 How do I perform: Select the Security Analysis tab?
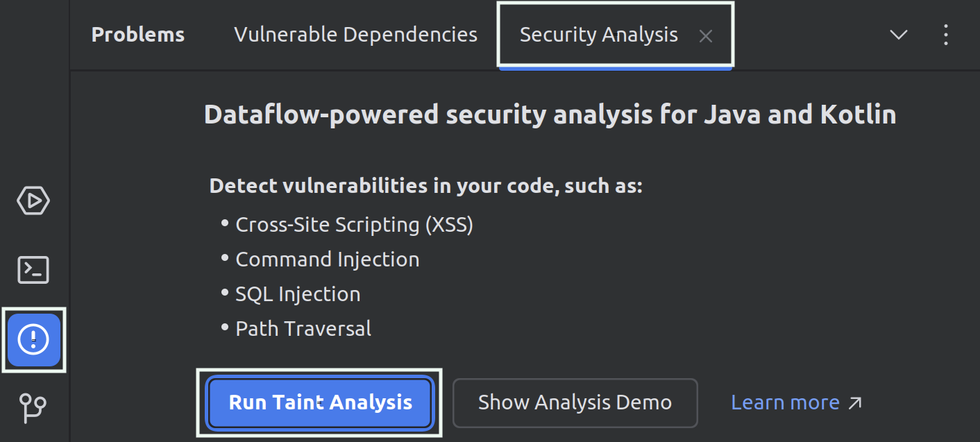click(x=598, y=34)
